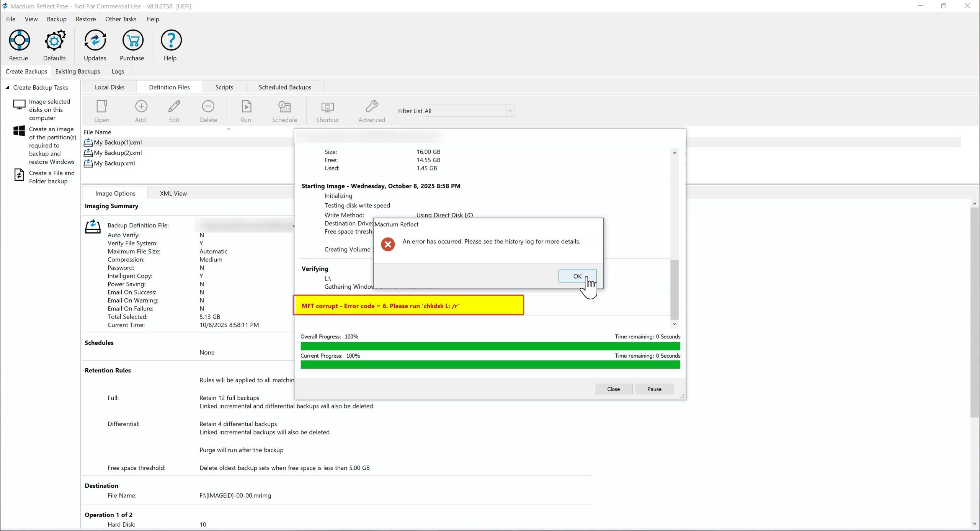Viewport: 980px width, 531px height.
Task: Collapse the Create Backup Tasks tree
Action: point(7,87)
